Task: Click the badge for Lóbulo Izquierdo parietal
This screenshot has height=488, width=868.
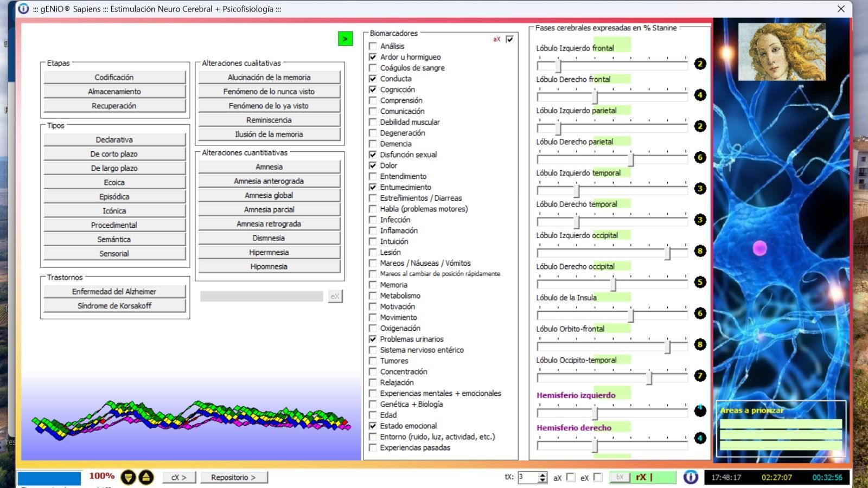Action: pyautogui.click(x=700, y=126)
